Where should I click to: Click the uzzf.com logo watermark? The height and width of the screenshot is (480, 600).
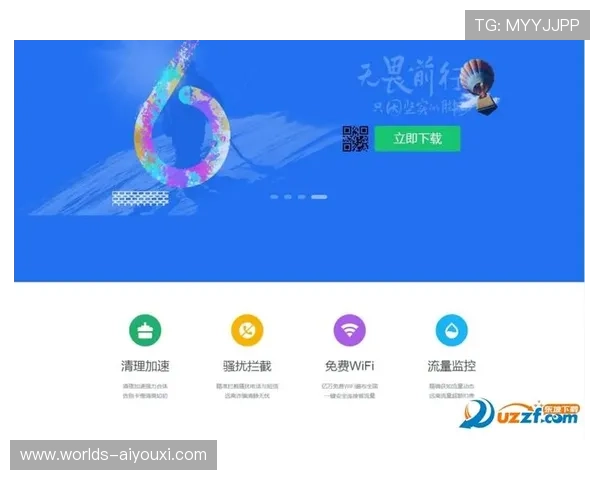[519, 412]
